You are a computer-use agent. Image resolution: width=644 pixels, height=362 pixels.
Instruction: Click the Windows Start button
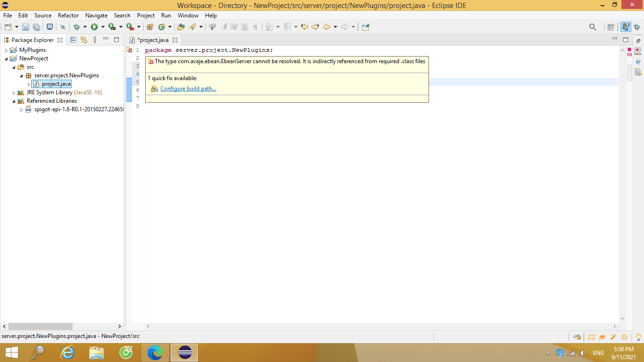(x=11, y=352)
